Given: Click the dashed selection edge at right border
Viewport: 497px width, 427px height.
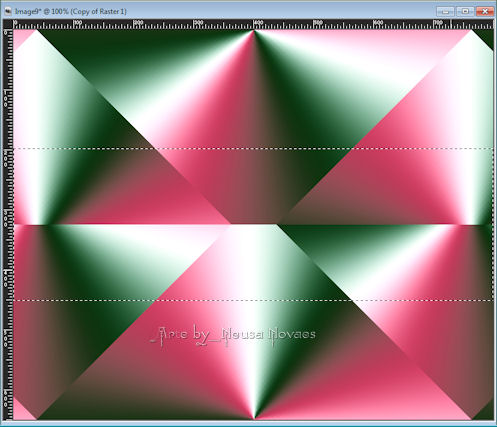Looking at the screenshot, I should point(493,224).
